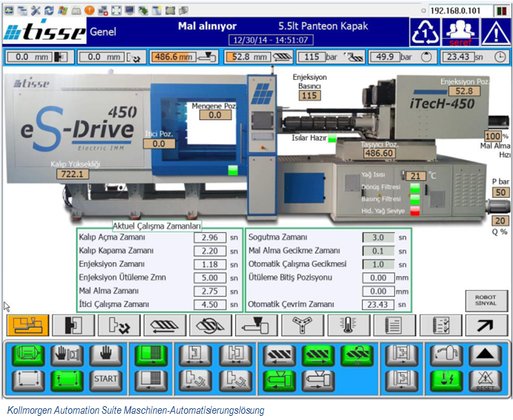The image size is (513, 420).
Task: Click the green download arrow icon
Action: coord(143,10)
